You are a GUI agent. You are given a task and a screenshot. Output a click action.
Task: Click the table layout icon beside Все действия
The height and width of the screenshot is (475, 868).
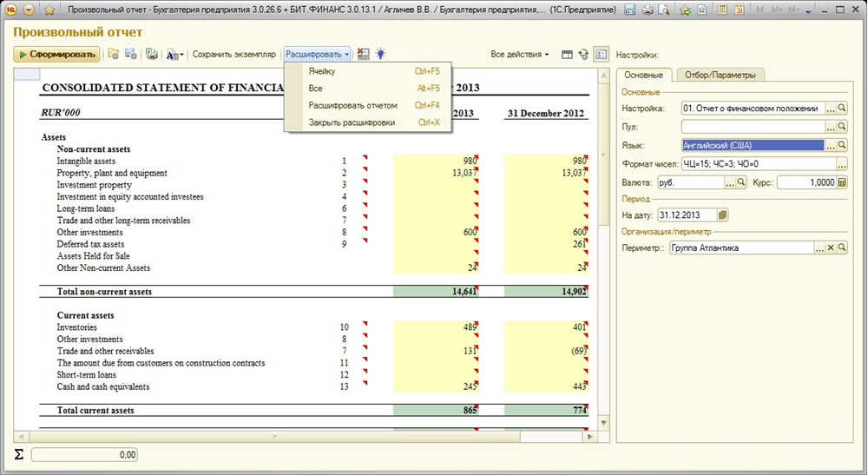tap(567, 55)
